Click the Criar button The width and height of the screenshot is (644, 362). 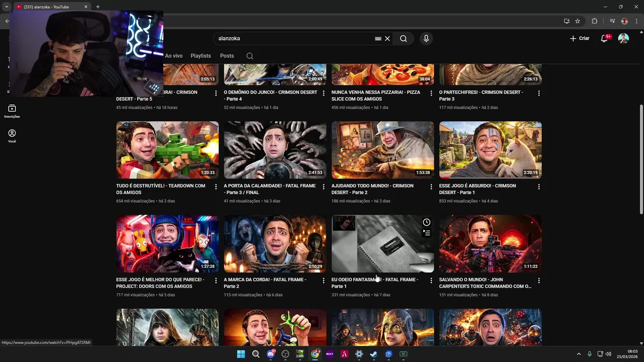click(580, 39)
